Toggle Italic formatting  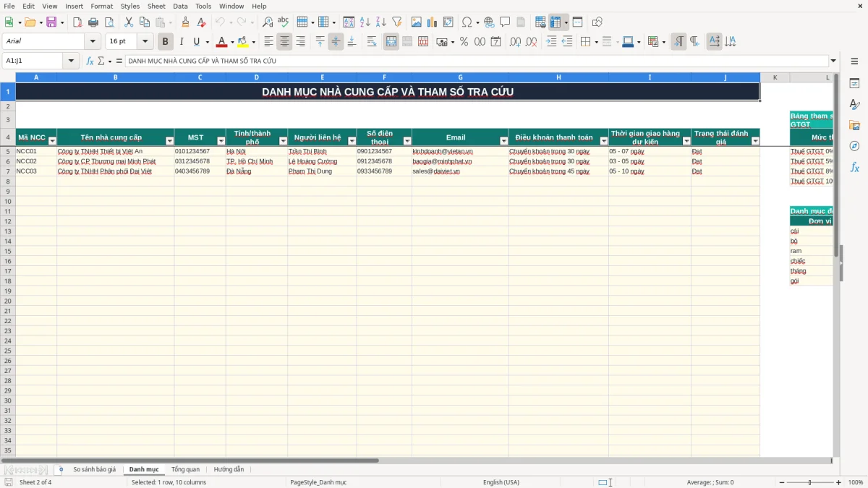(x=181, y=42)
